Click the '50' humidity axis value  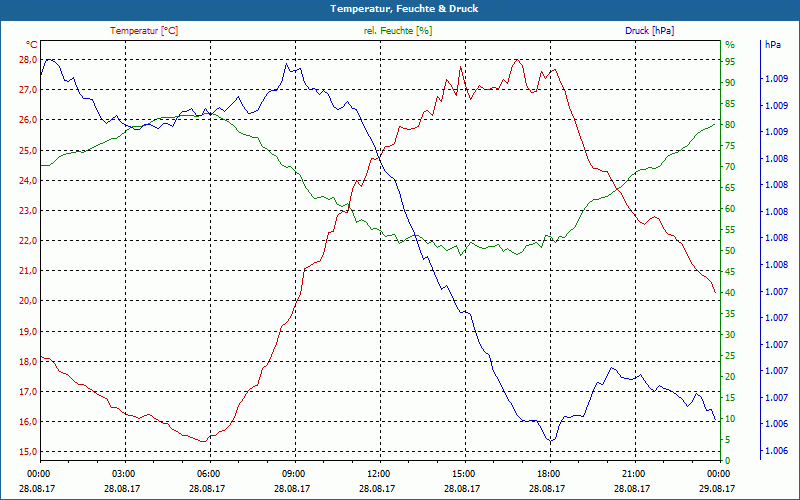[x=730, y=251]
